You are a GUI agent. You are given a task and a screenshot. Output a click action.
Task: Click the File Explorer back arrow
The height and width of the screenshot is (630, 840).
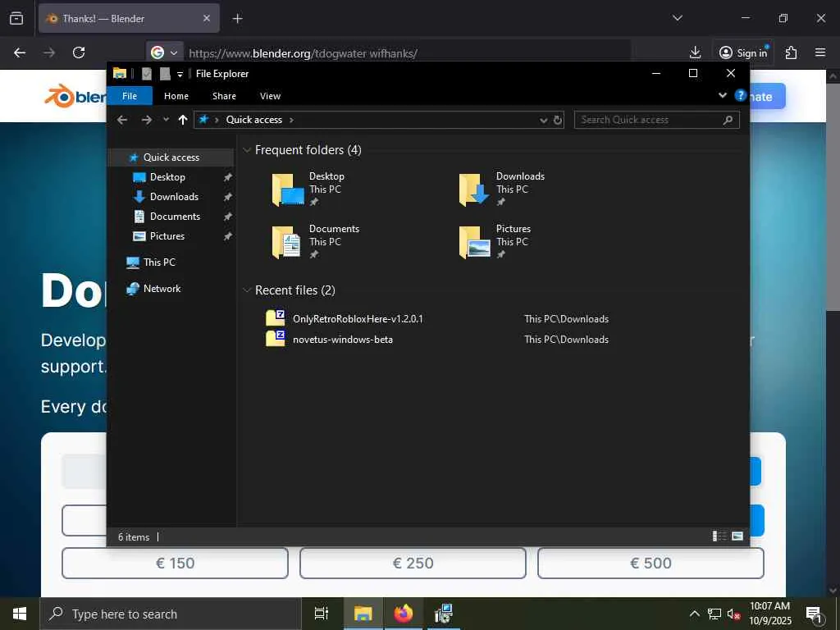[x=122, y=120]
